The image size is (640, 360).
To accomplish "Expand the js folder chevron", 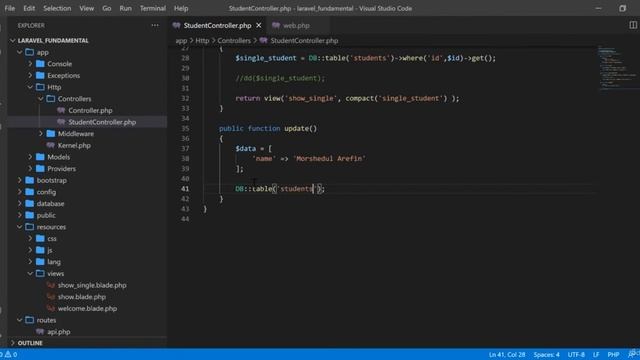I will tap(30, 250).
